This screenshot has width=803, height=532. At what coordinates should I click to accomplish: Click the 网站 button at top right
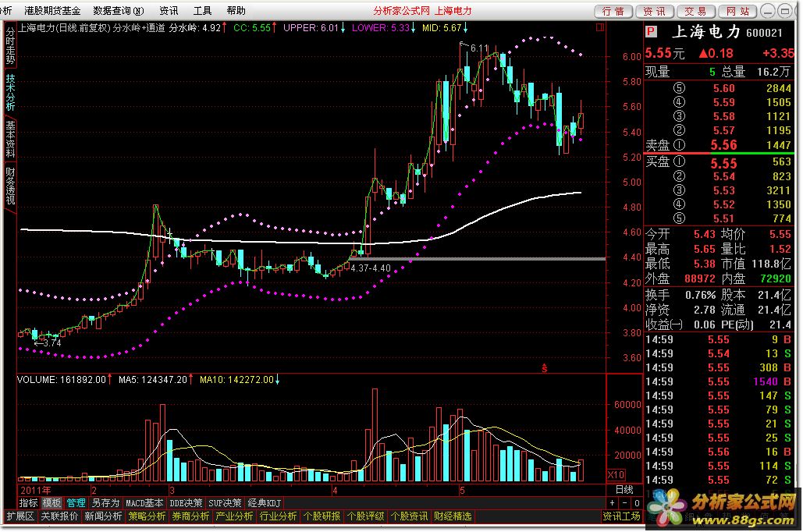[x=737, y=11]
